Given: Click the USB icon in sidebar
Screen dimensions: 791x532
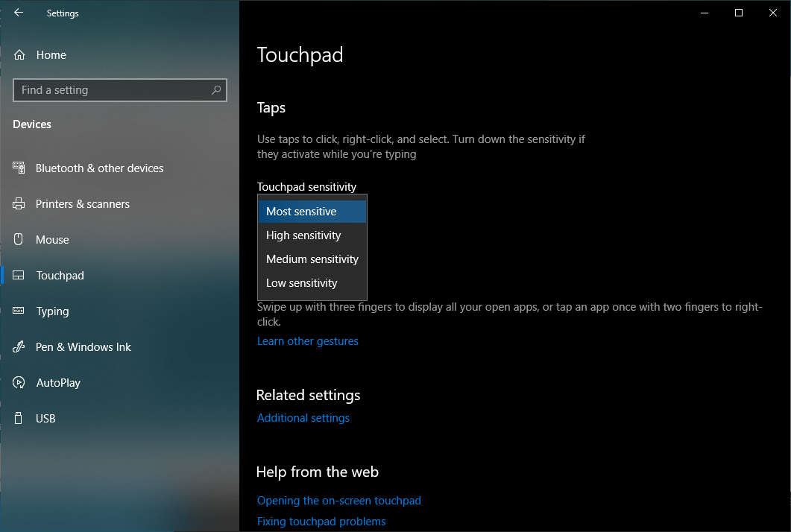Looking at the screenshot, I should click(19, 419).
